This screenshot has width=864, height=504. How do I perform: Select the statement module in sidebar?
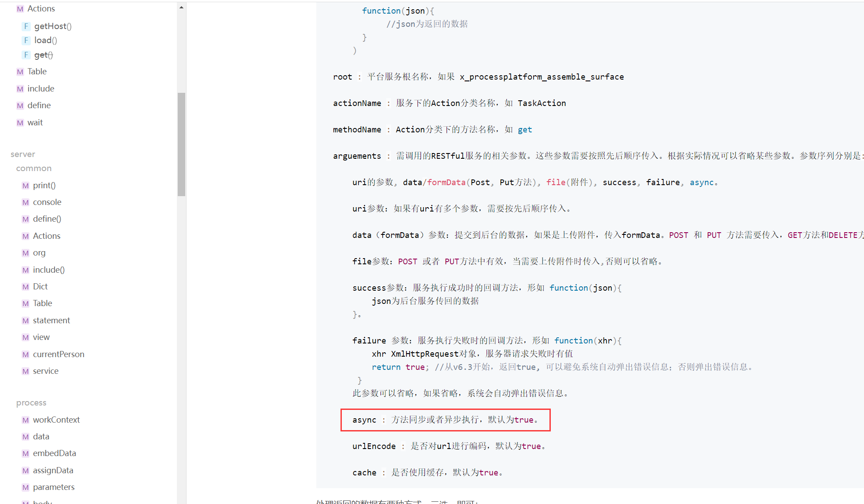[x=51, y=321]
